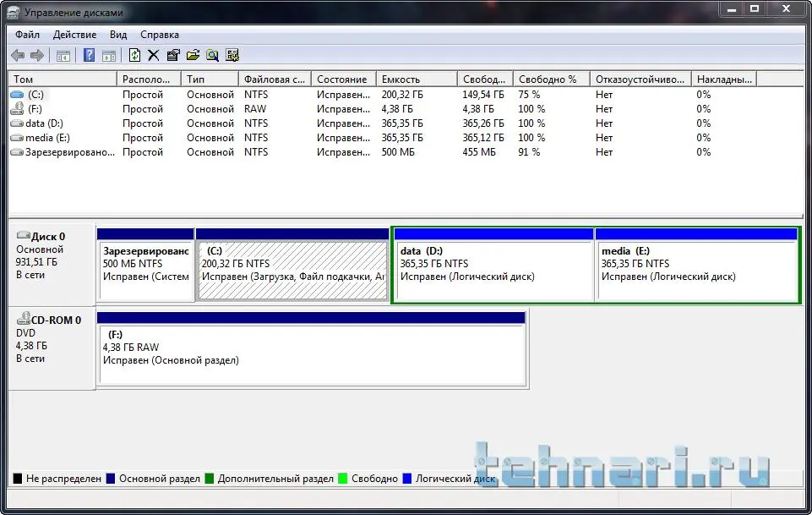Click the settings view toolbar icon
The image size is (812, 515).
click(232, 55)
